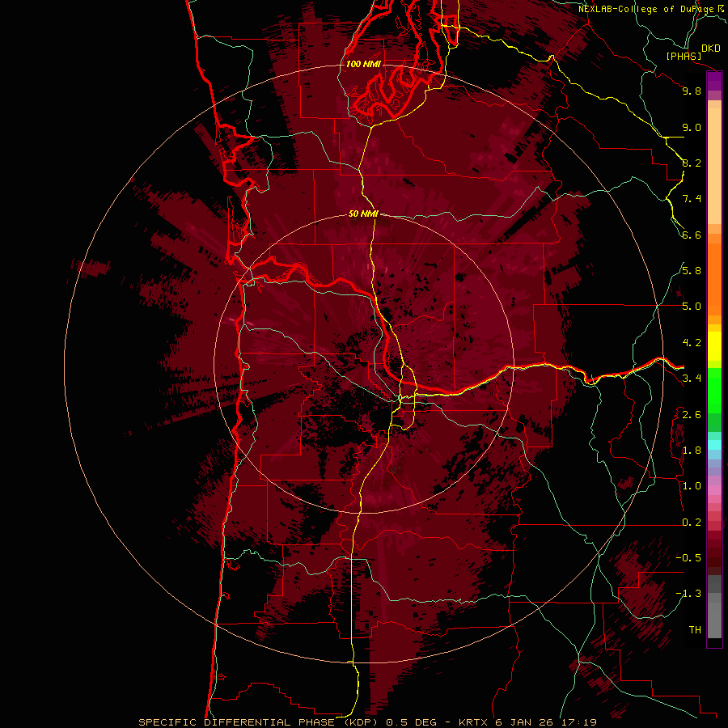The height and width of the screenshot is (728, 728).
Task: Click the cyan segment of the color bar
Action: 714,445
